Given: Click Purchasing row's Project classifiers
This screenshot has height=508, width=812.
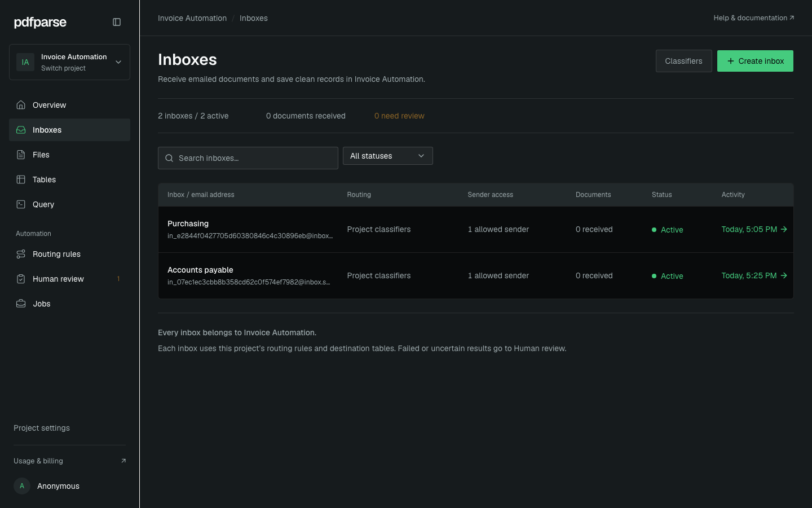Looking at the screenshot, I should point(379,229).
